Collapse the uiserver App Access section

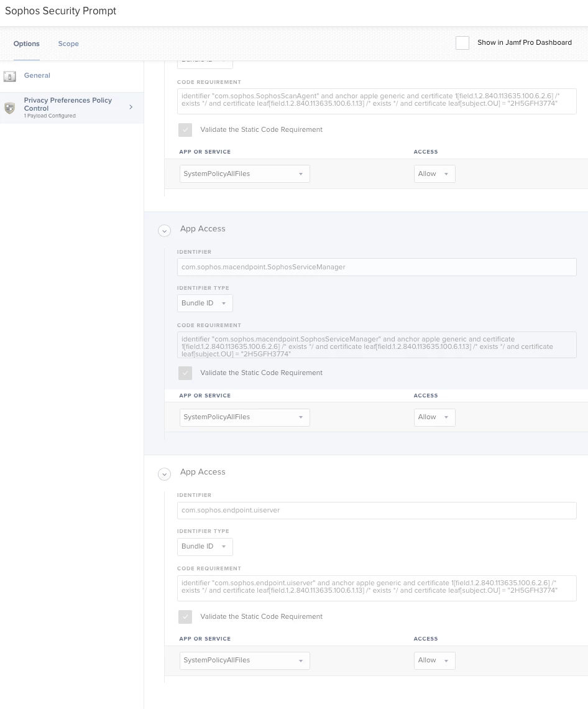(x=164, y=474)
